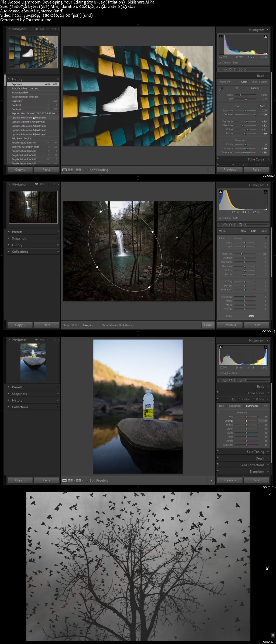
Task: Enable Soft Proofing in sneaker frame
Action: (88, 170)
